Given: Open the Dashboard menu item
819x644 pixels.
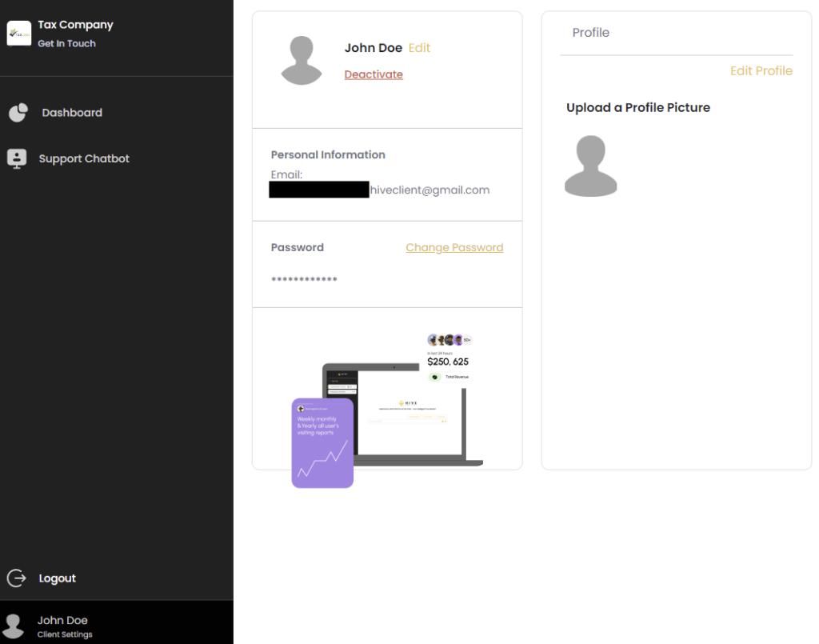Looking at the screenshot, I should pyautogui.click(x=72, y=113).
